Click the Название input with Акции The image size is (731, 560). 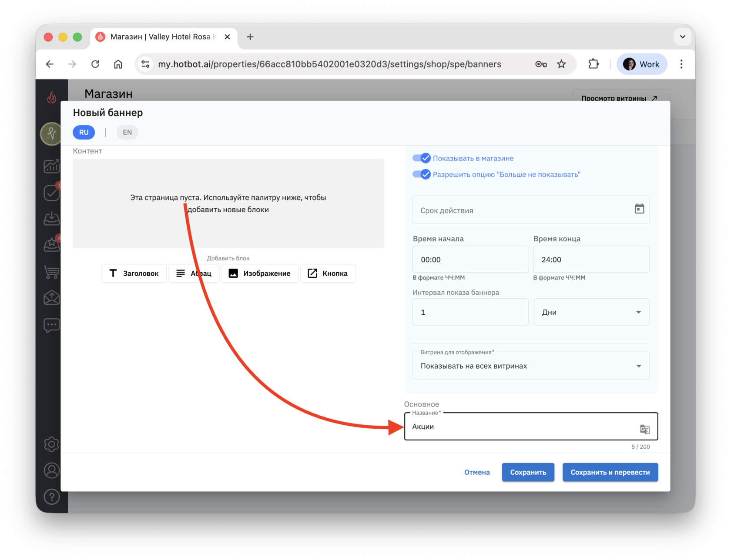point(531,426)
